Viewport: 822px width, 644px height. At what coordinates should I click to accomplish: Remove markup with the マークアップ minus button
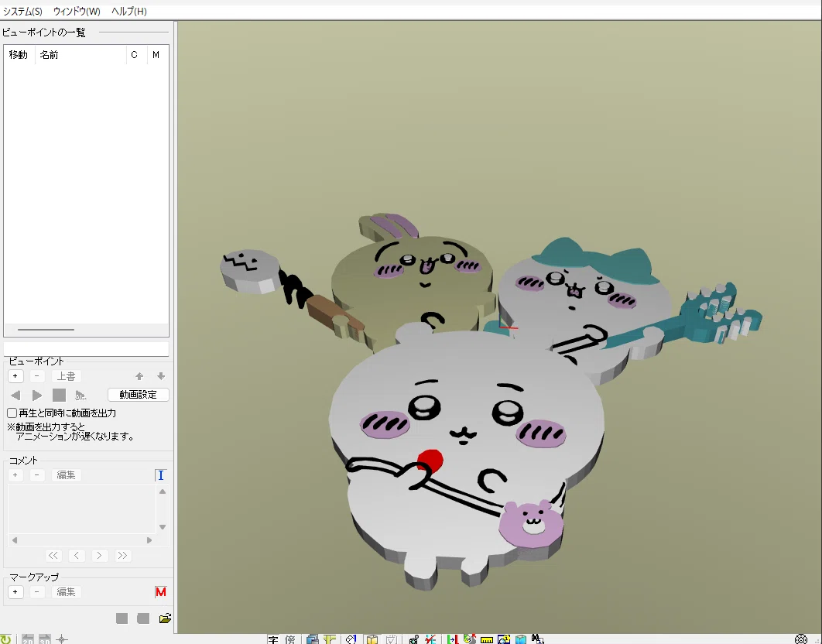[x=36, y=591]
